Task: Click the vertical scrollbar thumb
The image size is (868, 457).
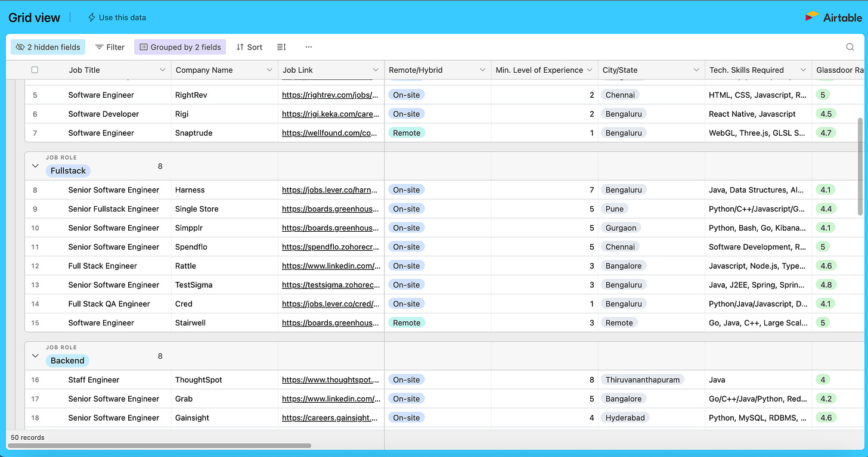Action: click(860, 166)
